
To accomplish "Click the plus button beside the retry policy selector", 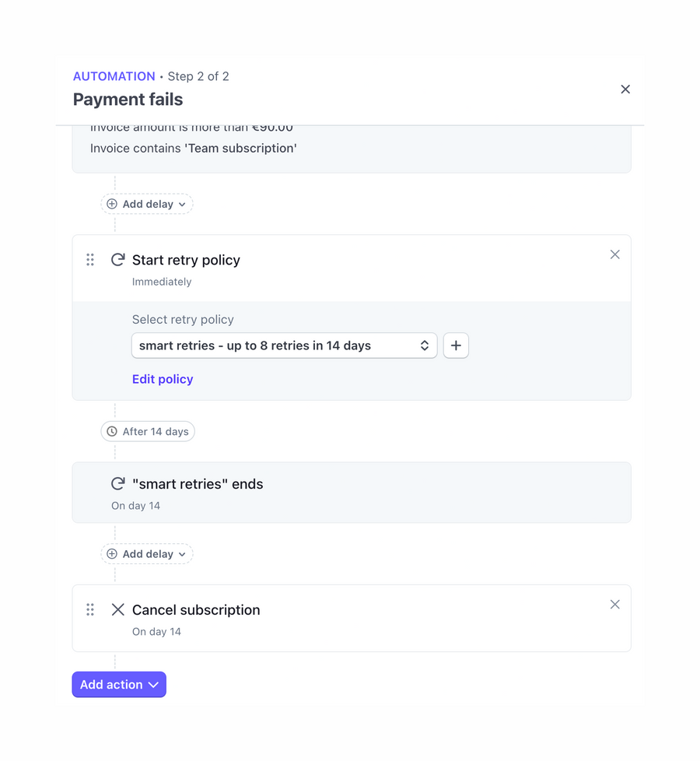I will 456,345.
